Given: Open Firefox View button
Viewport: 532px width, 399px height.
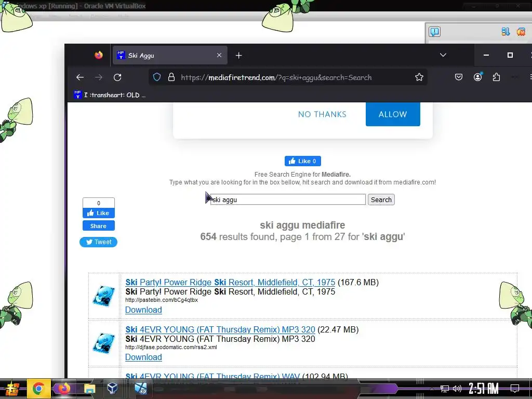Looking at the screenshot, I should [99, 55].
